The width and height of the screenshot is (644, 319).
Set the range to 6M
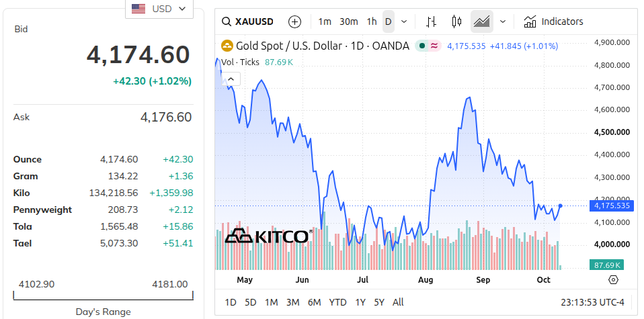click(x=314, y=303)
